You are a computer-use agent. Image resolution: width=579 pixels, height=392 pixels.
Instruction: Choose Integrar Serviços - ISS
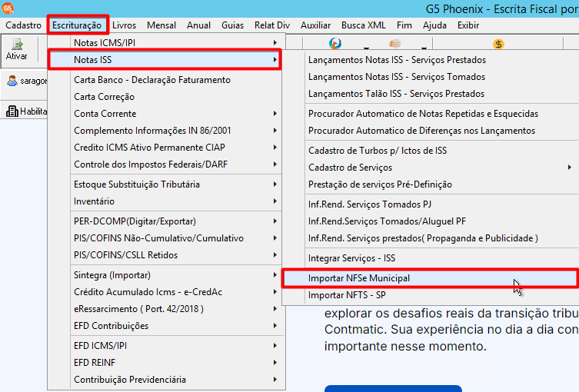[x=431, y=258]
